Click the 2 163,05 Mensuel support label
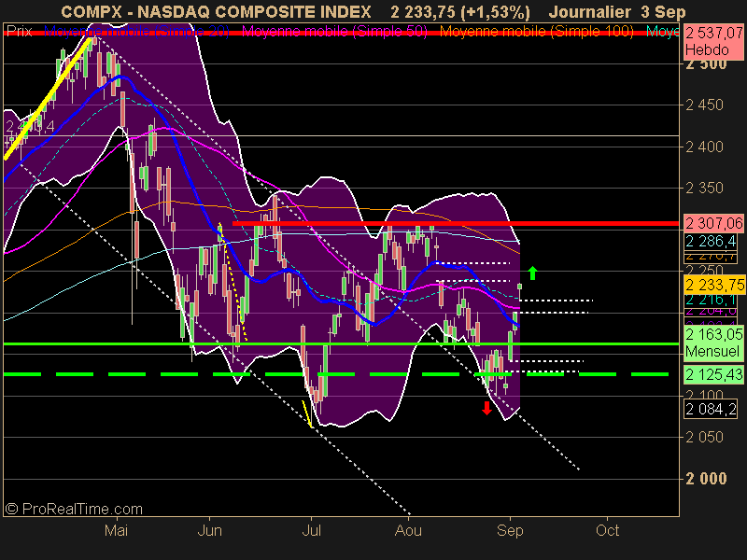The width and height of the screenshot is (747, 560). click(x=713, y=343)
